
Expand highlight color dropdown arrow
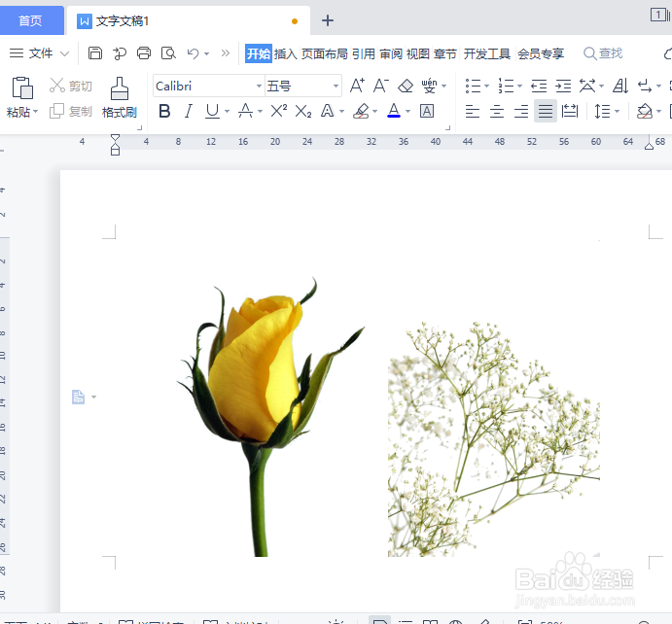375,112
